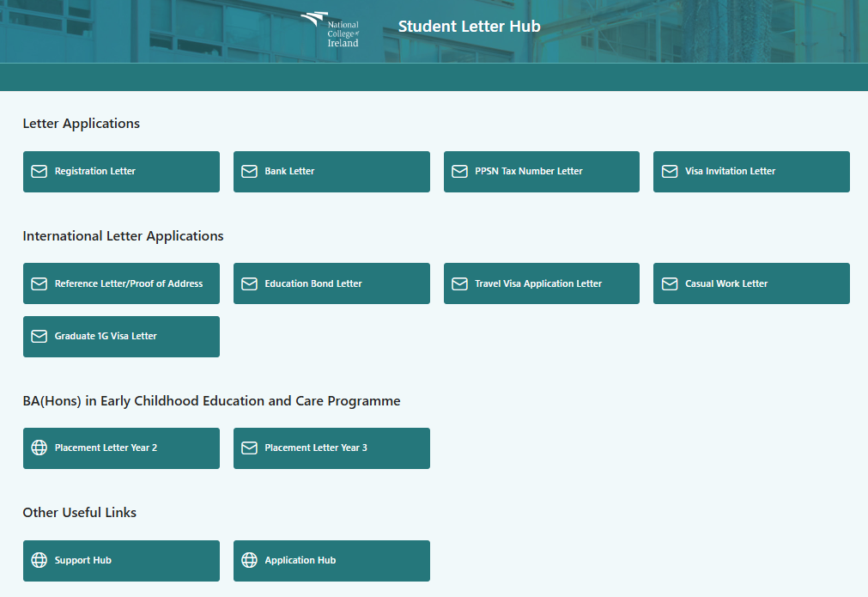Viewport: 868px width, 597px height.
Task: Click the envelope icon on Bank Letter
Action: tap(249, 172)
